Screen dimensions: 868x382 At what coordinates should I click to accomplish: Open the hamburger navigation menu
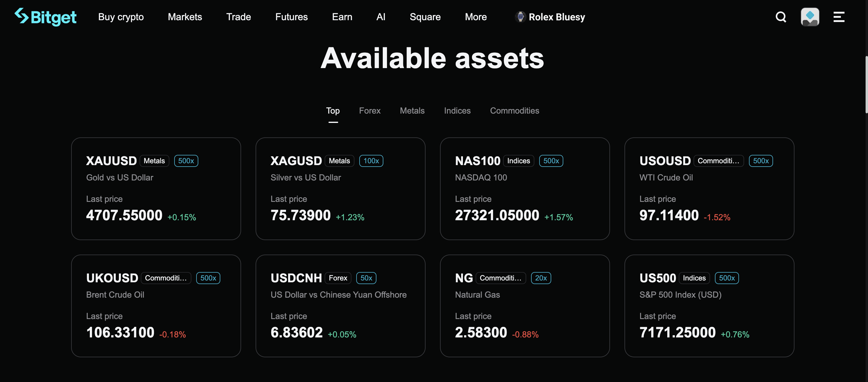pos(839,17)
